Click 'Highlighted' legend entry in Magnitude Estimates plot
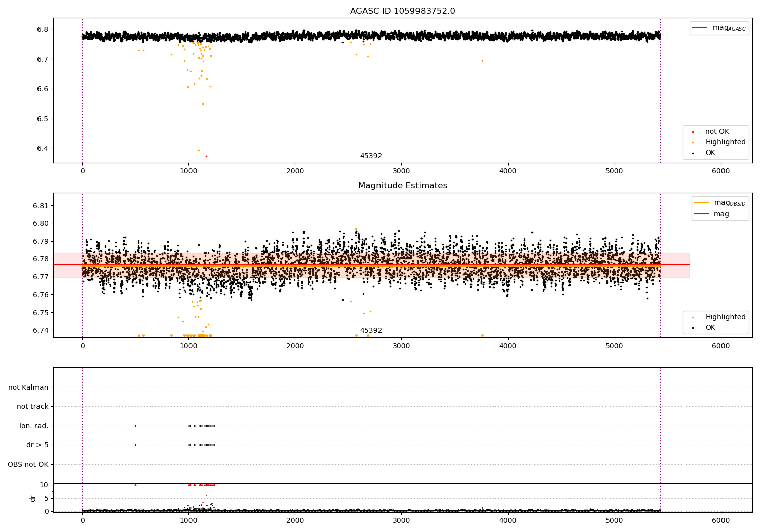The height and width of the screenshot is (532, 760). click(x=719, y=317)
